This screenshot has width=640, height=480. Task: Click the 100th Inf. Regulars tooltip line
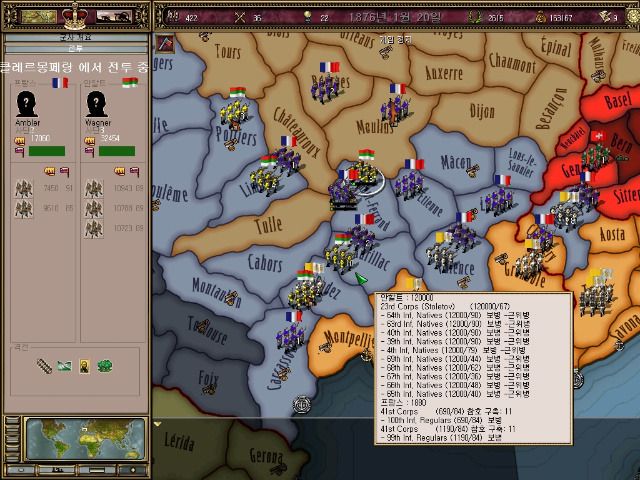(x=441, y=420)
